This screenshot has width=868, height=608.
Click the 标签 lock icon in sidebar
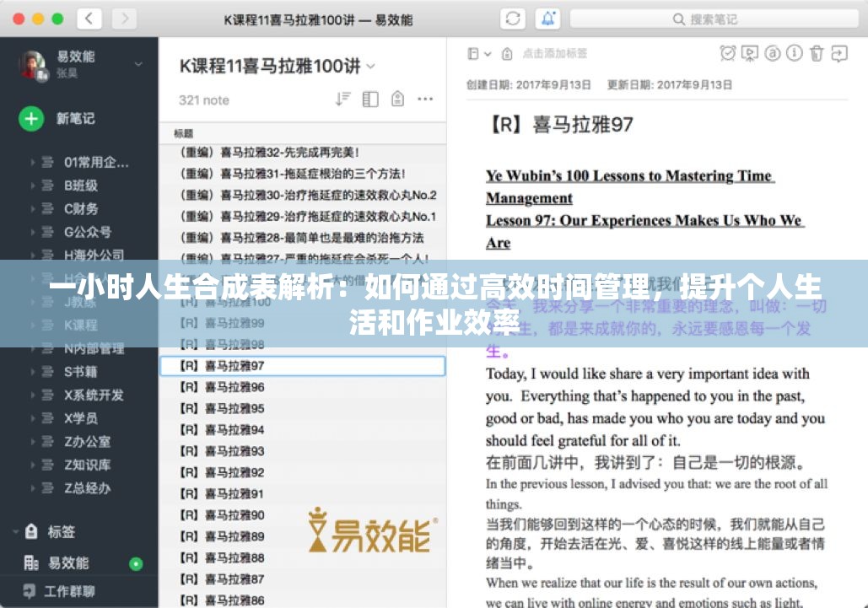click(x=31, y=531)
